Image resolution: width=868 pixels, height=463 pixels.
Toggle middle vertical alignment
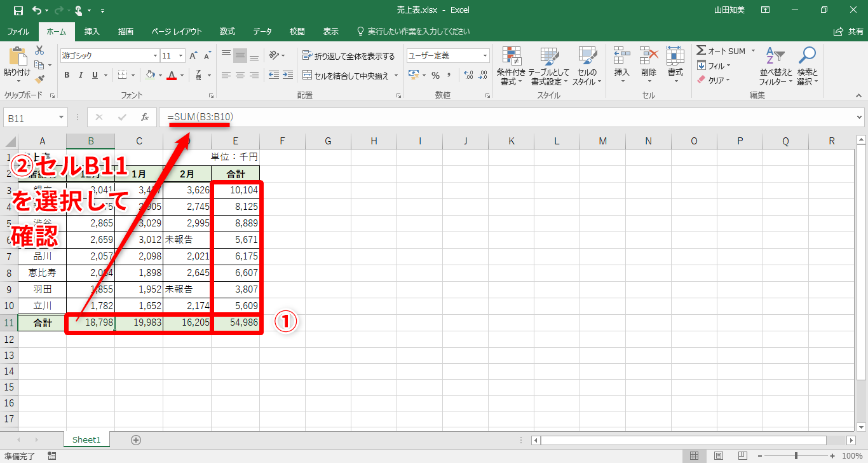point(240,55)
